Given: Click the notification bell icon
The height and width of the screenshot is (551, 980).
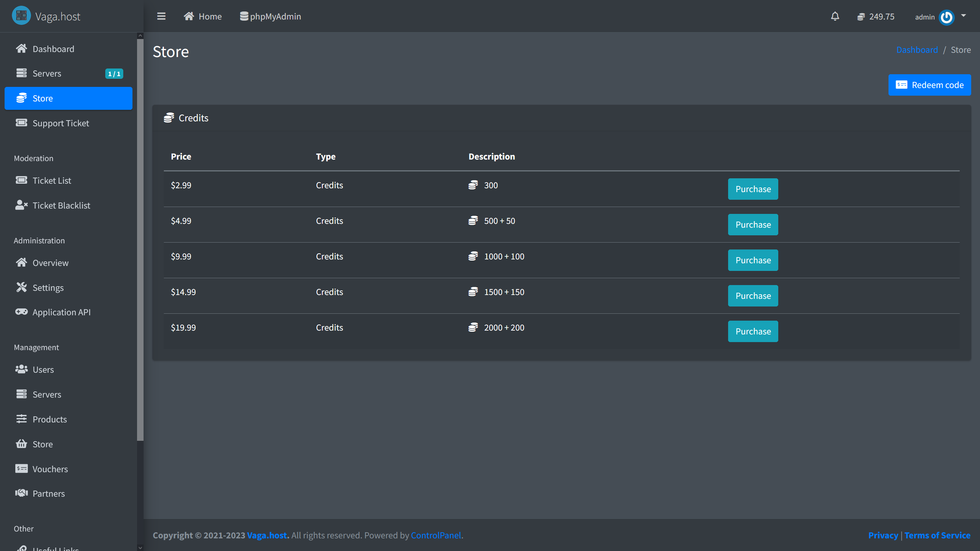Looking at the screenshot, I should [835, 16].
